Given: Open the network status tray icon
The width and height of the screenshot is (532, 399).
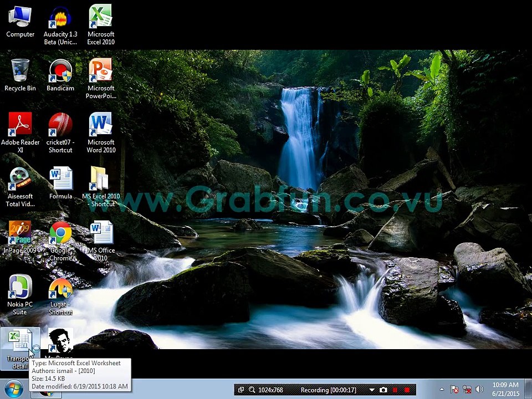Looking at the screenshot, I should [x=467, y=389].
